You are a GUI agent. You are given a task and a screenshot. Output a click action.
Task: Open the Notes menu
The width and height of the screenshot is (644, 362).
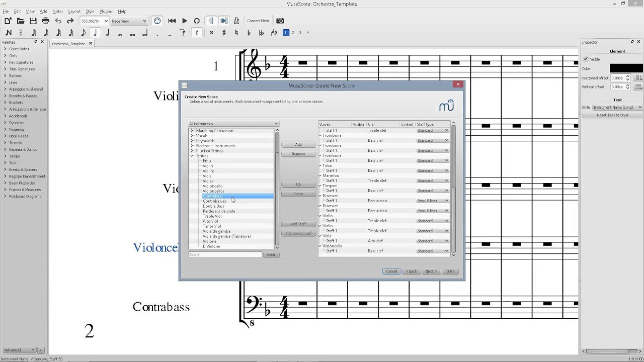(x=58, y=11)
